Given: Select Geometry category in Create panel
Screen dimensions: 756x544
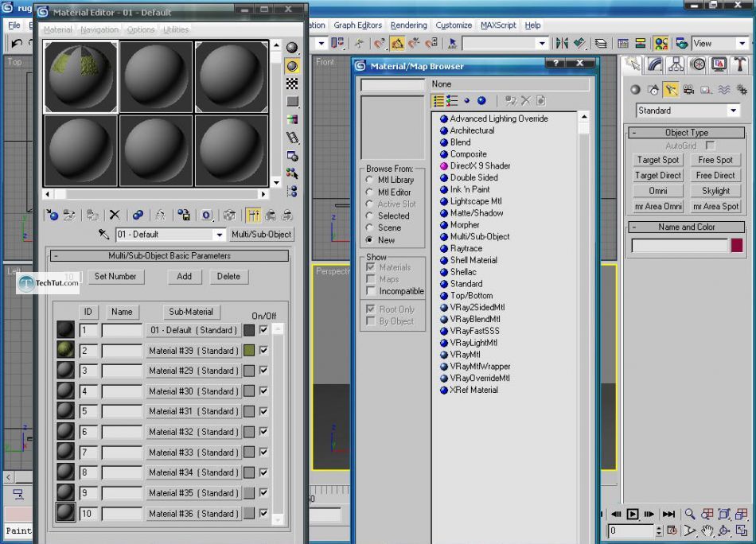Looking at the screenshot, I should click(636, 90).
